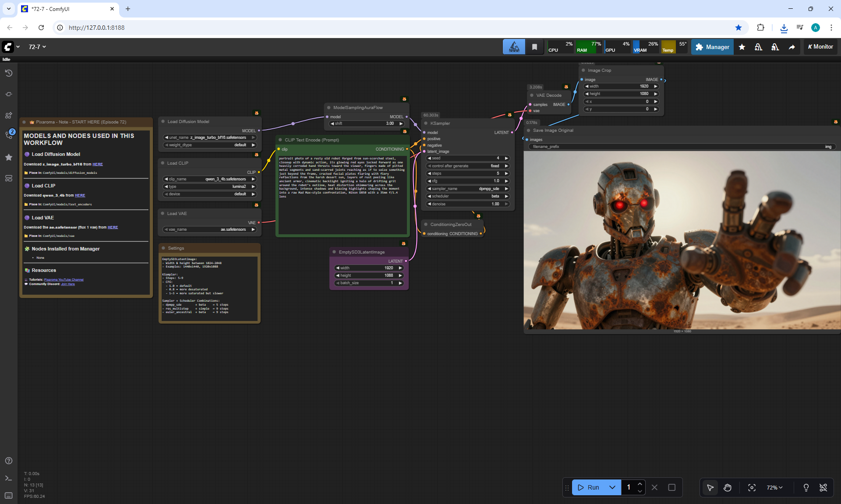Click the fit view icon
This screenshot has width=841, height=504.
click(x=752, y=487)
